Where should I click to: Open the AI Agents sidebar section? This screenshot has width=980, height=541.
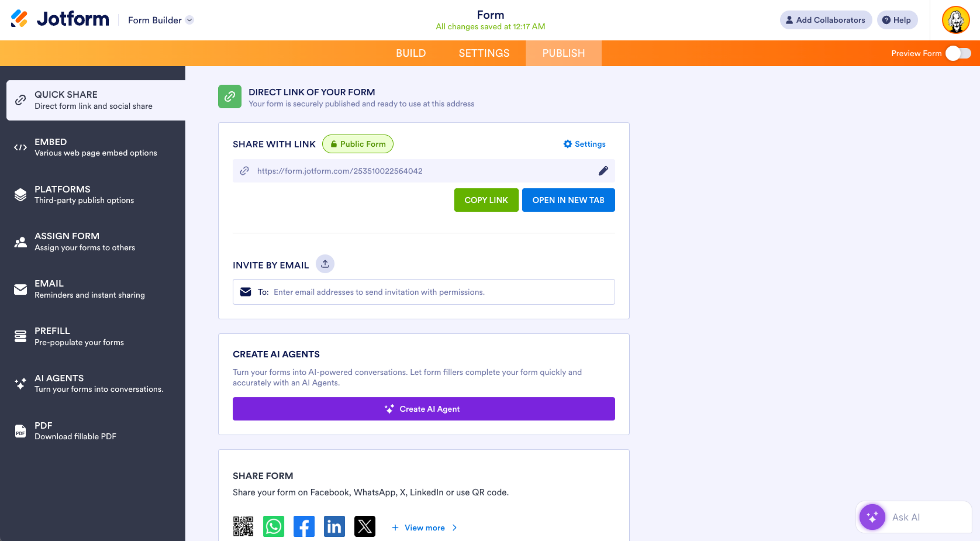(99, 383)
